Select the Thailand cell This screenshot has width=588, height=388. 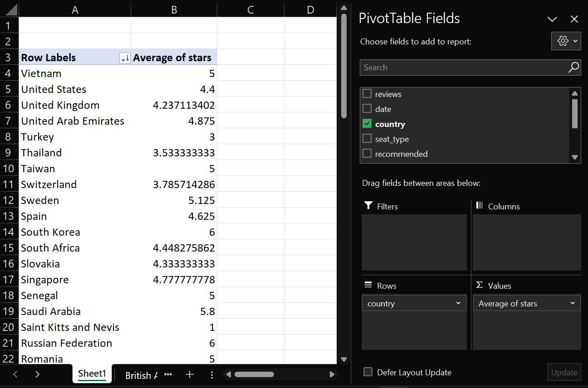pos(75,153)
